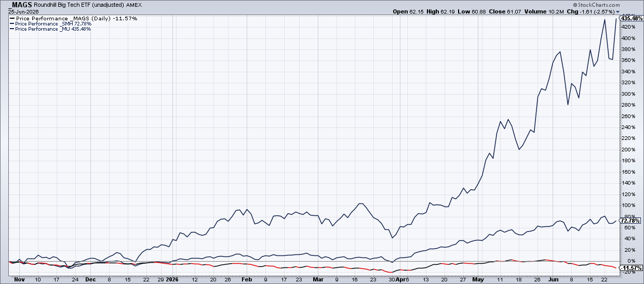Click the Apr month marker on date axis
644x284 pixels.
(401, 279)
